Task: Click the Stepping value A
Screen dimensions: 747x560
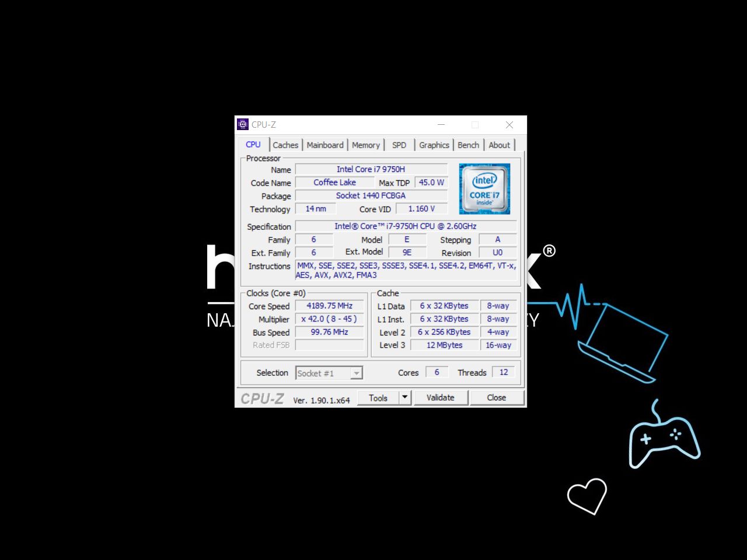Action: tap(497, 240)
